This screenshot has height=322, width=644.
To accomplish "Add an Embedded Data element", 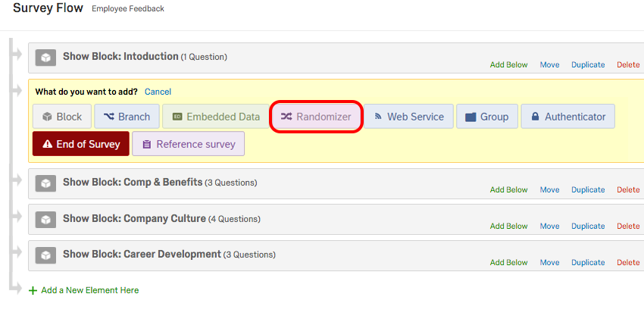I will point(215,117).
